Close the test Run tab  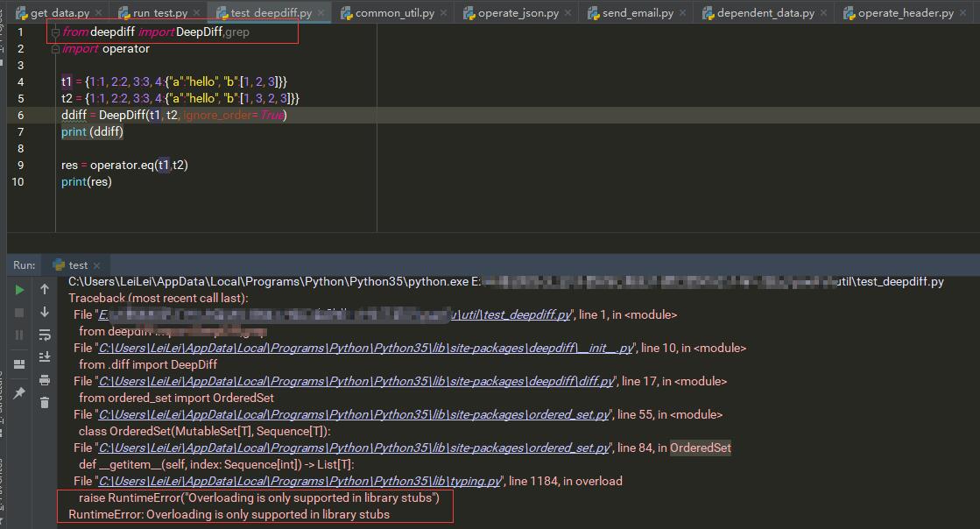click(96, 265)
